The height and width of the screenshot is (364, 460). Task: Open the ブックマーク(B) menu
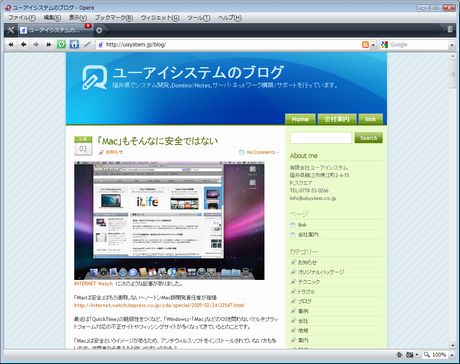click(x=114, y=18)
